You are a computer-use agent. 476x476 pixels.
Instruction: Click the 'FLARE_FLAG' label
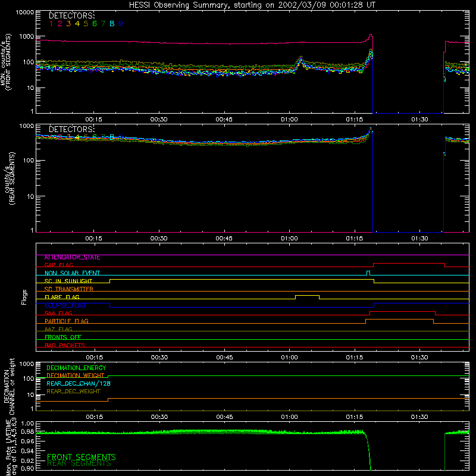62,297
